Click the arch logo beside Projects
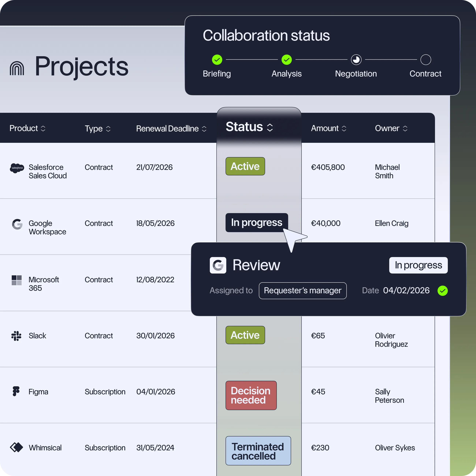Screen dimensions: 476x476 [x=17, y=68]
